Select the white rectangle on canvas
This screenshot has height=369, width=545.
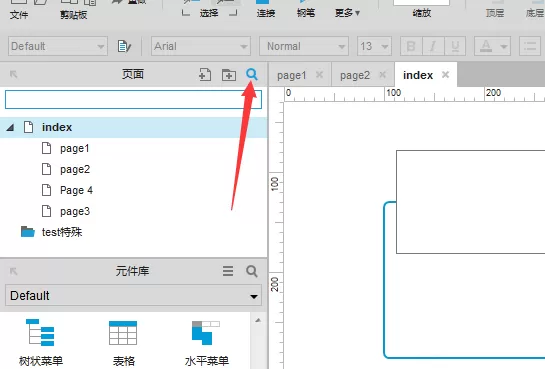[471, 202]
